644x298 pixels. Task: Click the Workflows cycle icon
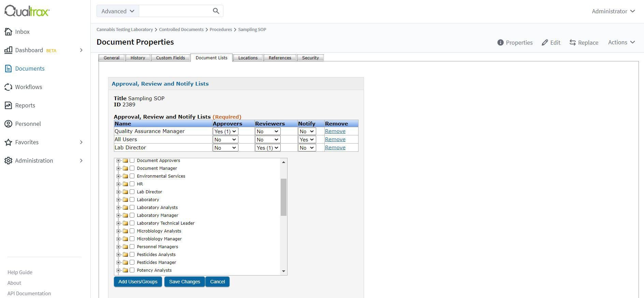pyautogui.click(x=8, y=87)
